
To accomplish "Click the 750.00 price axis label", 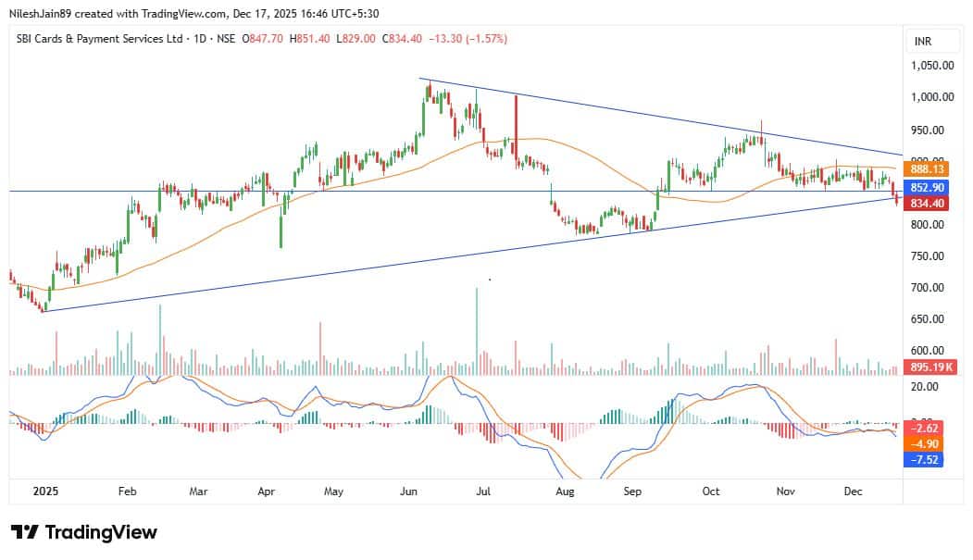I will (928, 256).
